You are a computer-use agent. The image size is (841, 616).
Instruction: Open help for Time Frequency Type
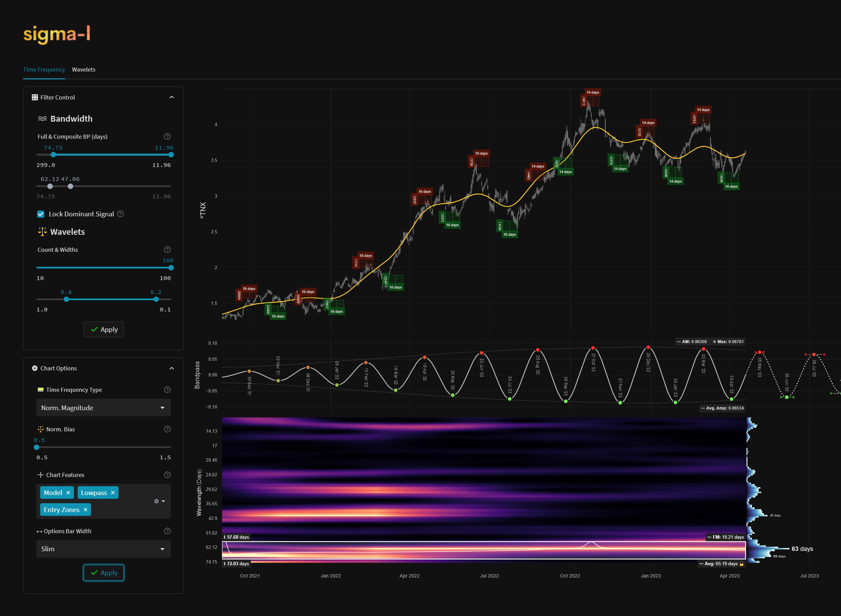[x=167, y=390]
